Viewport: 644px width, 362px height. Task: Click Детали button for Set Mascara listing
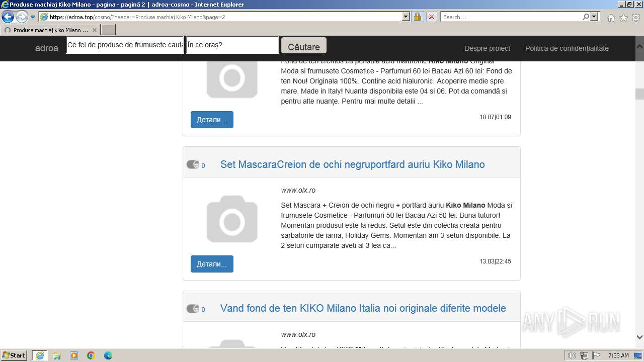[212, 264]
